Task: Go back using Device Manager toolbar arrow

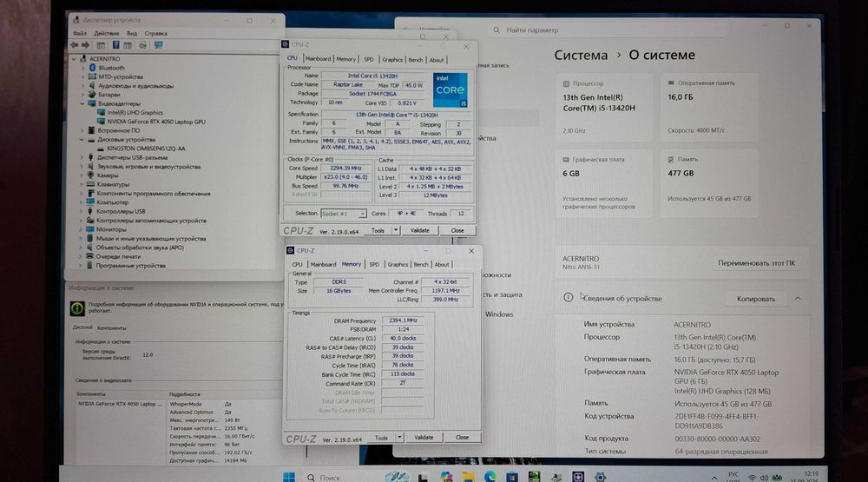Action: pyautogui.click(x=74, y=45)
